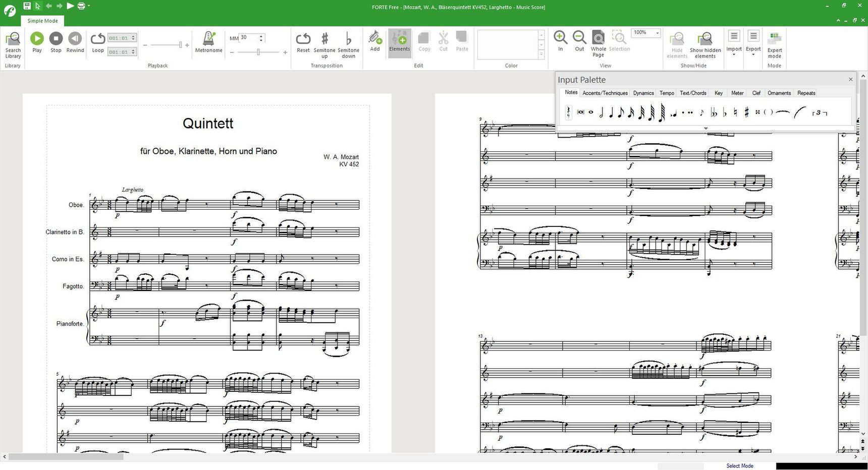
Task: Select the half note in Input Palette
Action: (601, 113)
